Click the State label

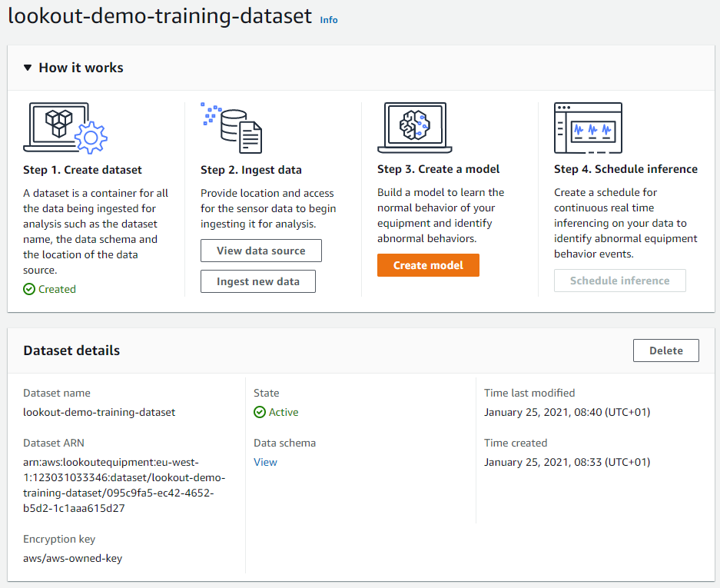267,393
